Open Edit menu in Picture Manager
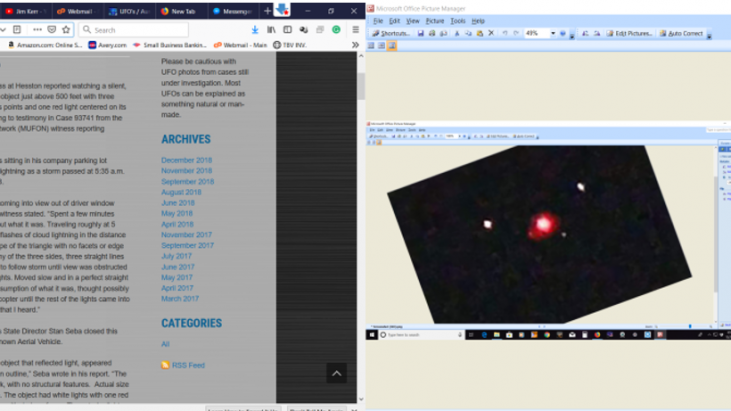Screen dimensions: 731x411 394,21
